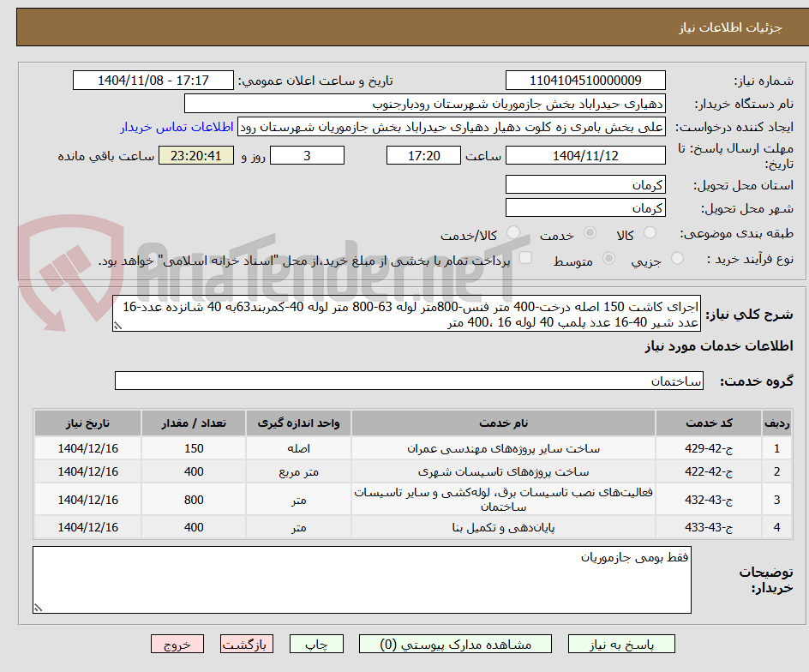Select the کالا radio button
Viewport: 809px width, 672px height.
[x=650, y=233]
